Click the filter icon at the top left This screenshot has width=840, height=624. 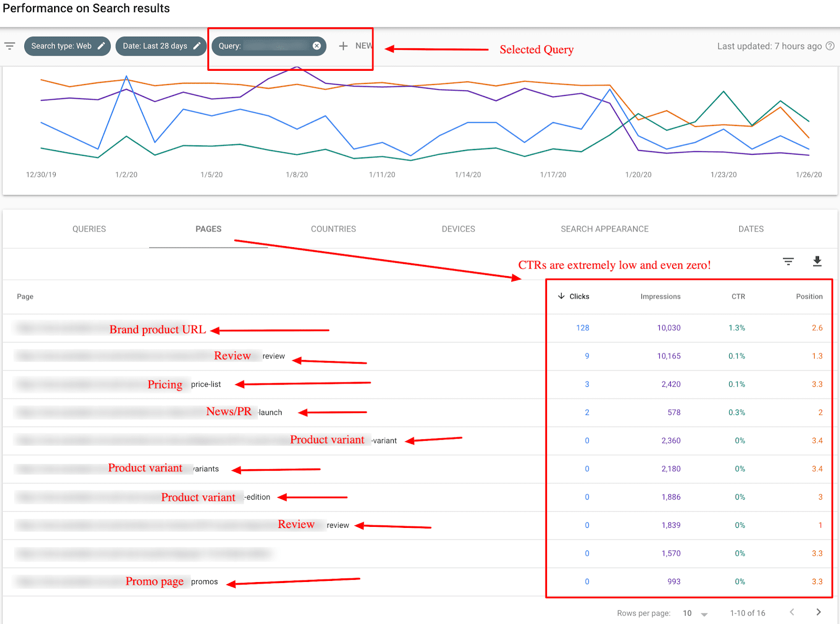(9, 46)
